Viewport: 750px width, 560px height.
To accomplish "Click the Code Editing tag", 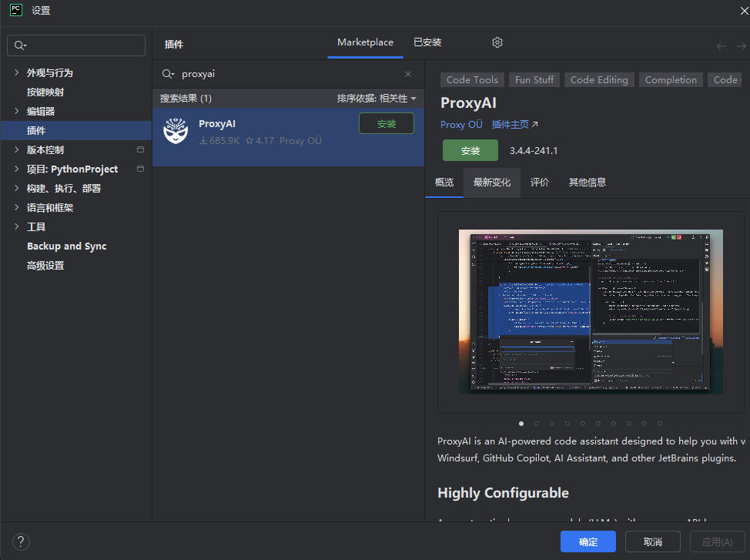I will point(599,80).
